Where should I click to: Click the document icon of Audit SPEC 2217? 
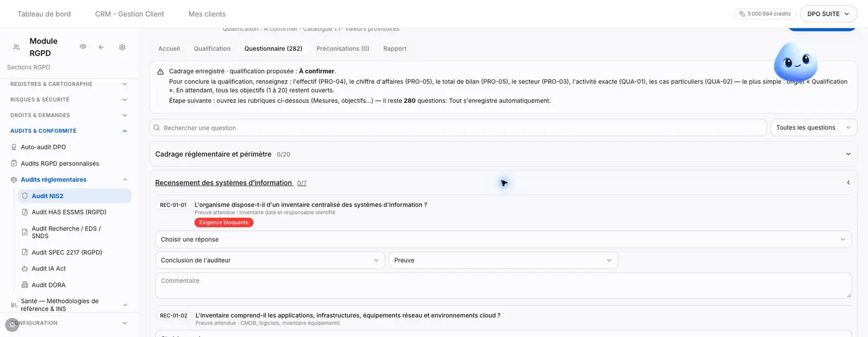point(25,252)
